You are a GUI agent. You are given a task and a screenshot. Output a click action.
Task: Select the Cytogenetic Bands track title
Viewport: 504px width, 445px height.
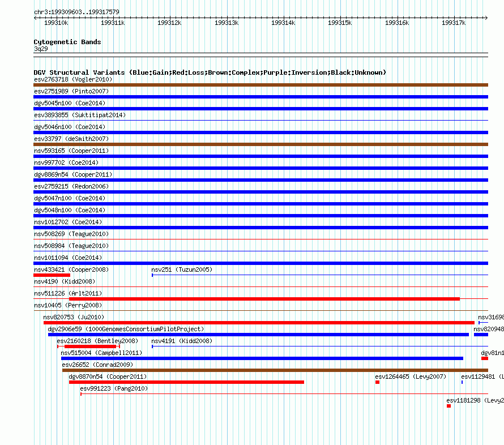(x=67, y=42)
